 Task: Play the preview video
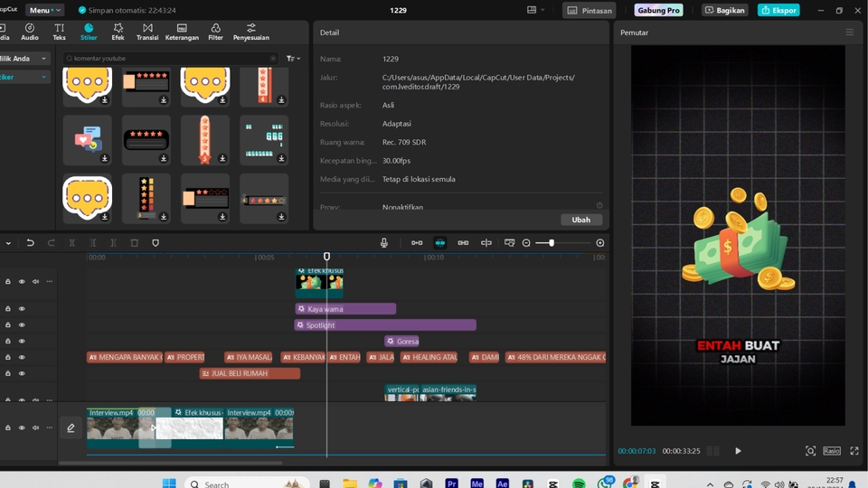[738, 451]
